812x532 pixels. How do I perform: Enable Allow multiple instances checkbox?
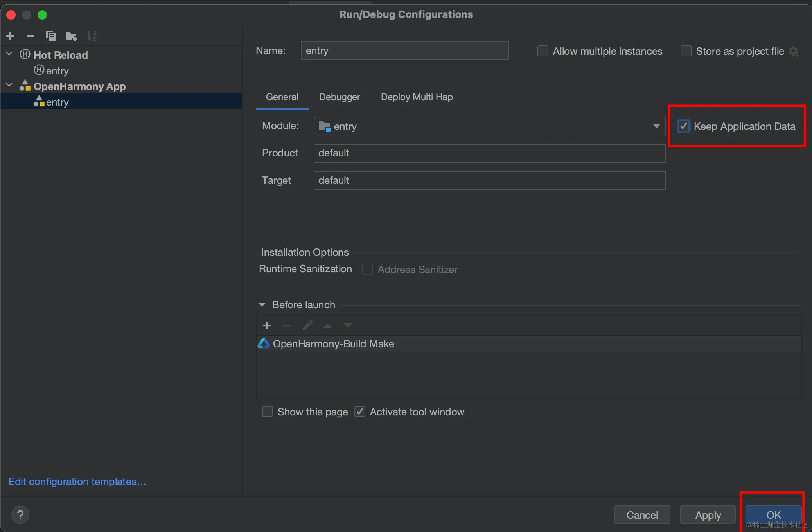click(543, 51)
